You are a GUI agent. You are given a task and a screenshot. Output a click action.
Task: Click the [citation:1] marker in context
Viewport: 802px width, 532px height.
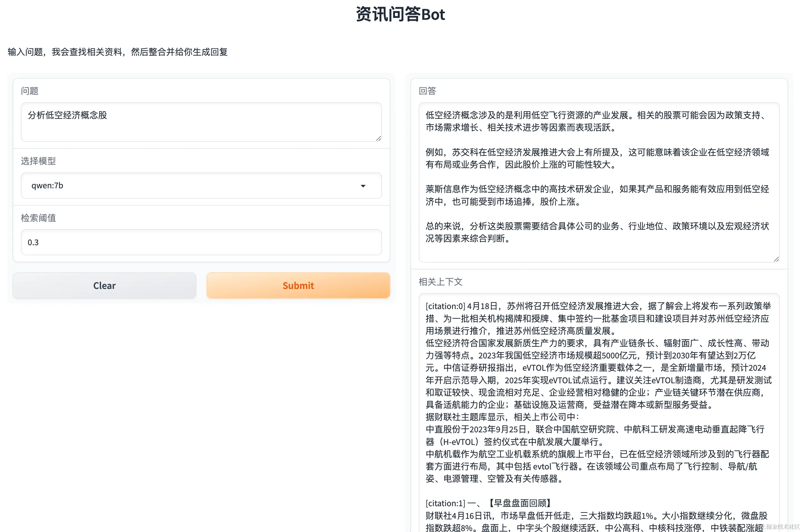click(x=445, y=503)
